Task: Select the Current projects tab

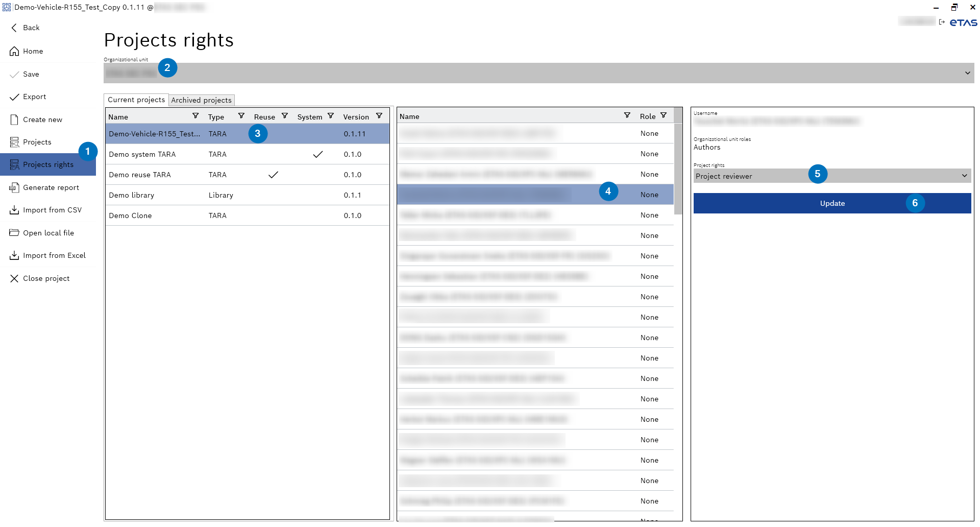Action: click(136, 100)
